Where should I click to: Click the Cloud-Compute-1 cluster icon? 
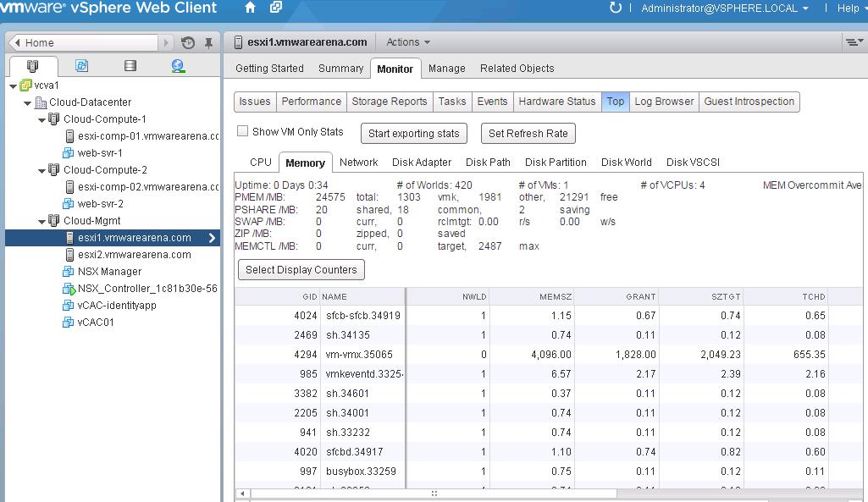click(x=54, y=119)
